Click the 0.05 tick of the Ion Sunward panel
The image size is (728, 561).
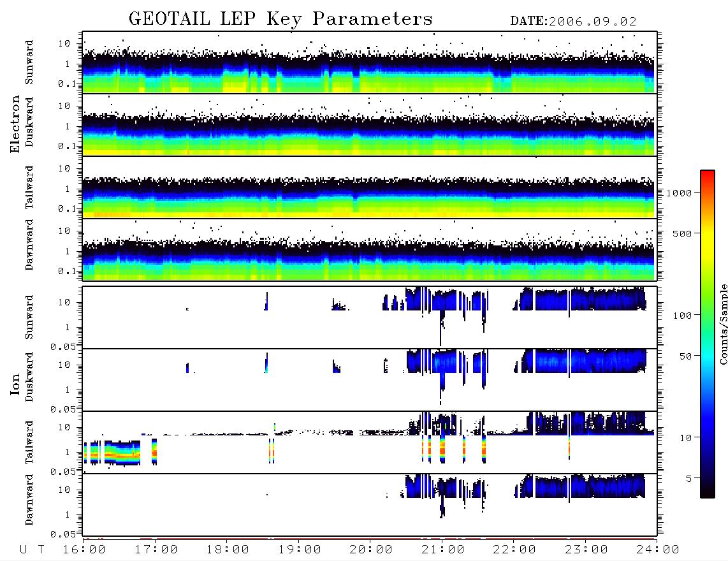tap(62, 346)
